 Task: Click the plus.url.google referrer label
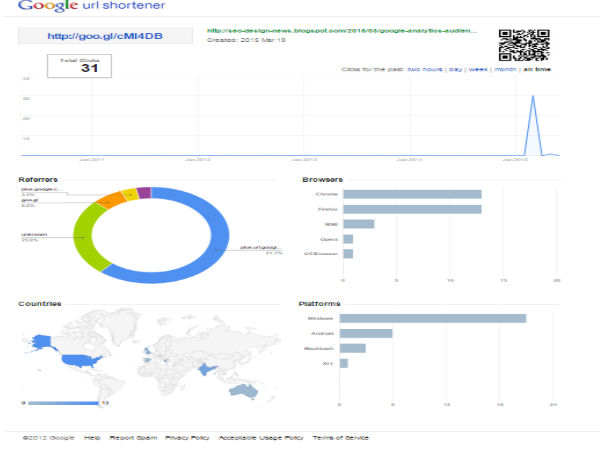point(258,247)
